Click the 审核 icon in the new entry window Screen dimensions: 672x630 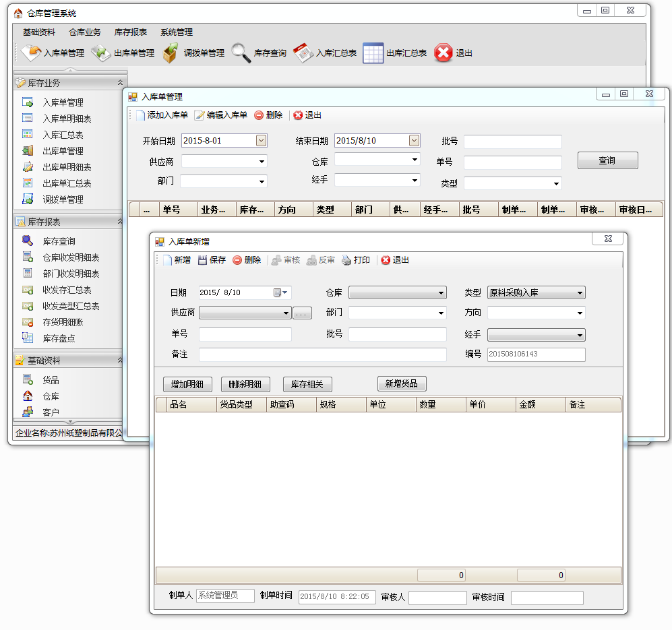[x=285, y=260]
